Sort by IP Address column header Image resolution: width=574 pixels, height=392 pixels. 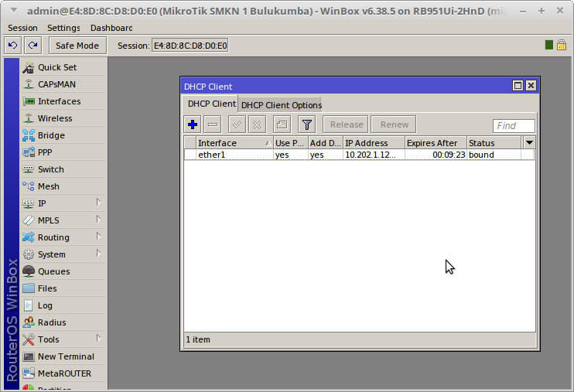[374, 143]
